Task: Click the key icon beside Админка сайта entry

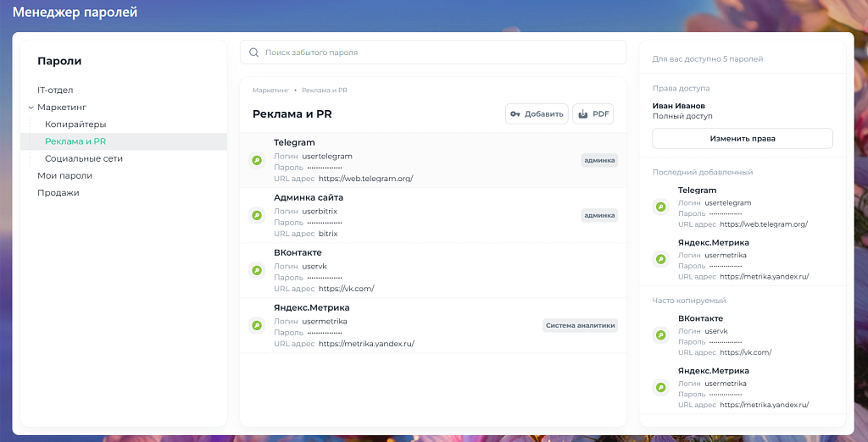Action: 257,215
